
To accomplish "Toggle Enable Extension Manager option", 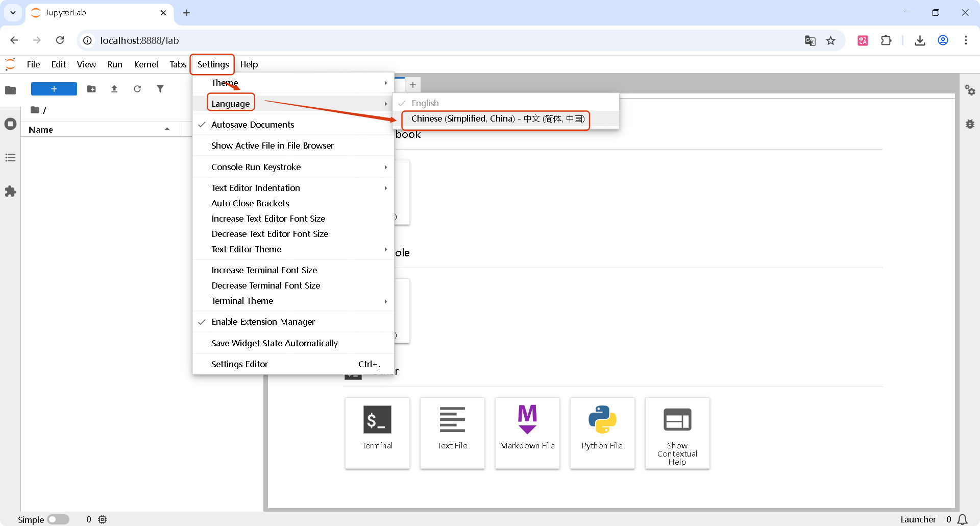I will pyautogui.click(x=293, y=322).
